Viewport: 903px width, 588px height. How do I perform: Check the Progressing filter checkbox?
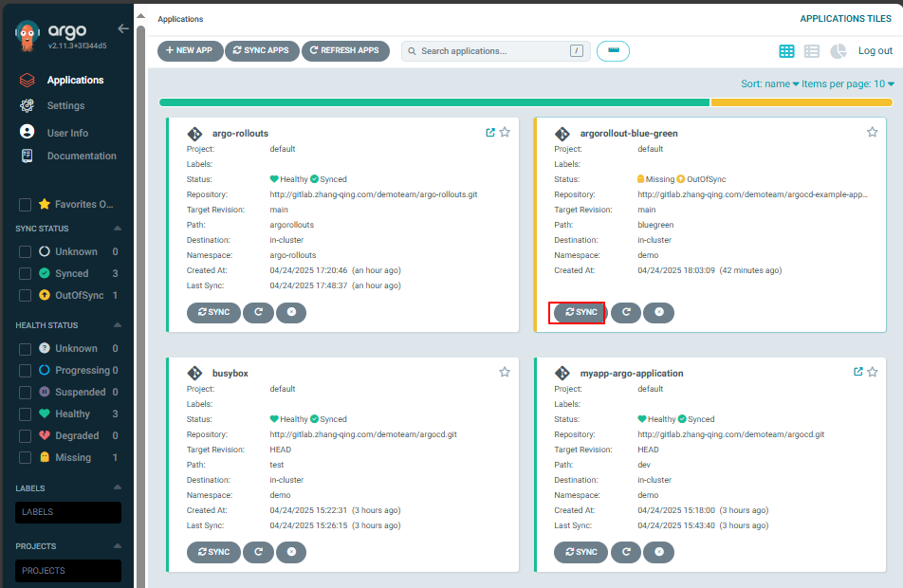(x=25, y=370)
